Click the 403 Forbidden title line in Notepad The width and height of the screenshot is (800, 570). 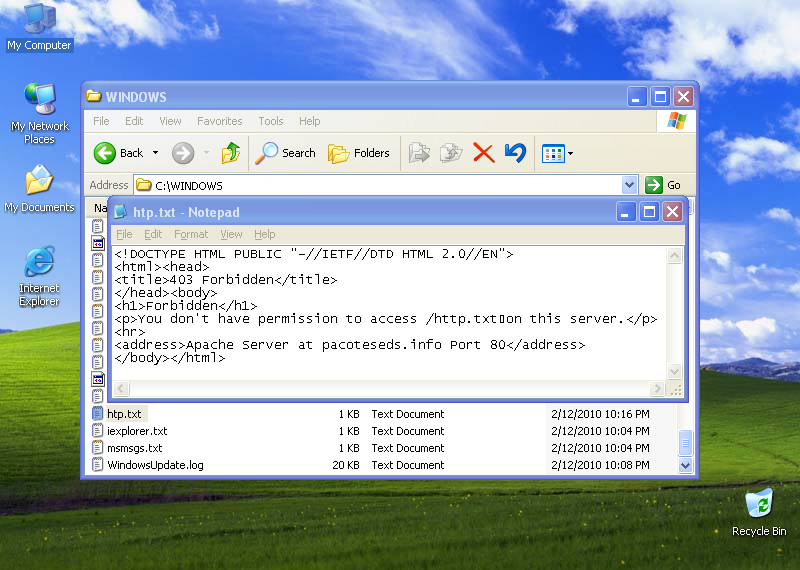point(226,280)
